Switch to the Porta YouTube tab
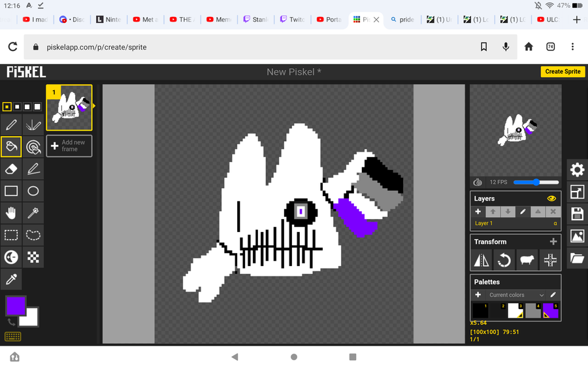This screenshot has width=588, height=368. [329, 20]
